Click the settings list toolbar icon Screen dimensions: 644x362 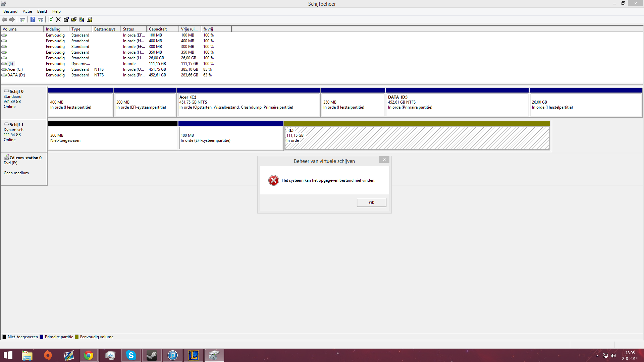pyautogui.click(x=90, y=19)
